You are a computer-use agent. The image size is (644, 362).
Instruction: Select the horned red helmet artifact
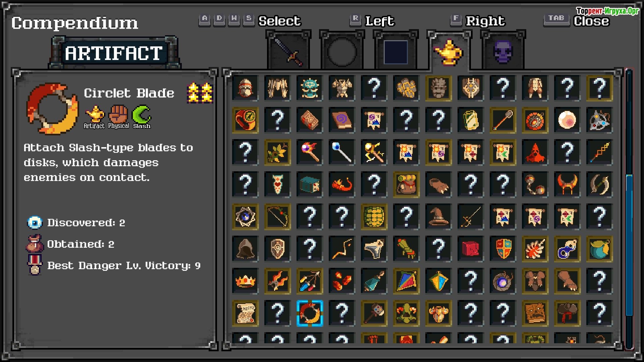[567, 184]
